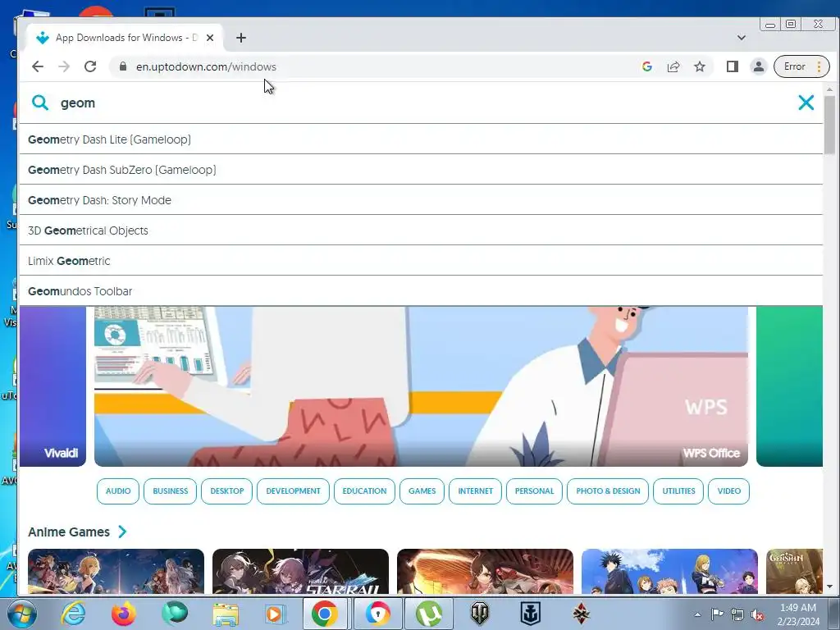Click the scrollbar down arrow
This screenshot has height=630, width=840.
830,587
